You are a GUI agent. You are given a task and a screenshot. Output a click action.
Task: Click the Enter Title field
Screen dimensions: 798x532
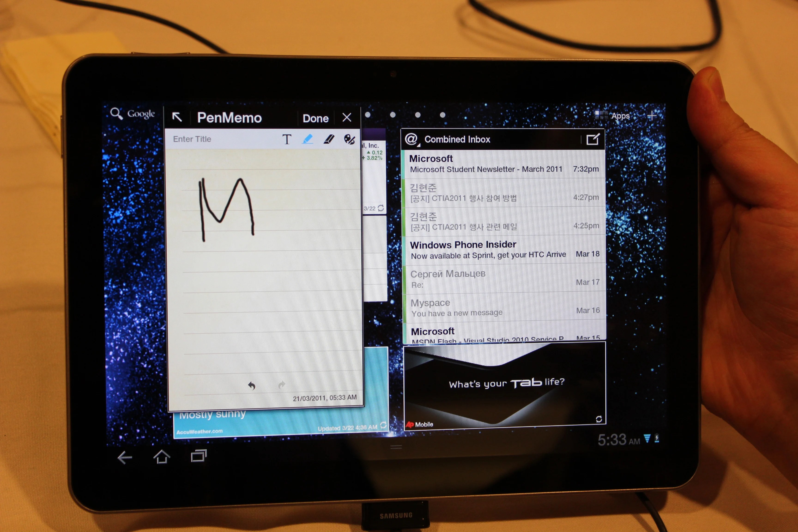(x=221, y=139)
